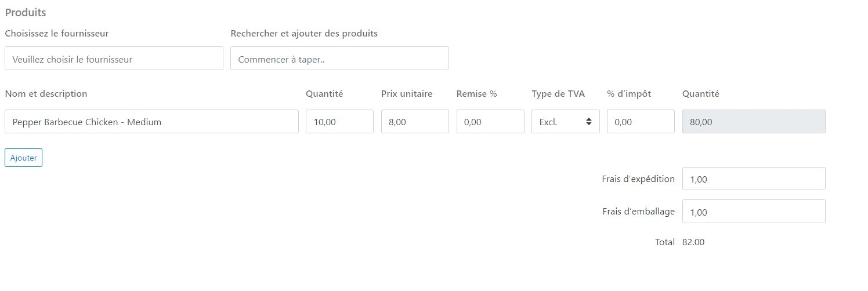Focus the Remise % discount input
The image size is (868, 291).
490,122
